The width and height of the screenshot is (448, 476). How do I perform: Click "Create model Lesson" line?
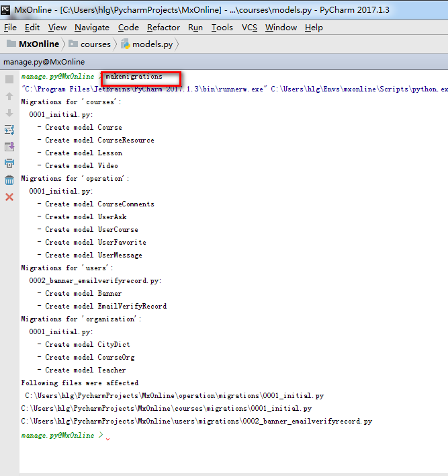(80, 153)
